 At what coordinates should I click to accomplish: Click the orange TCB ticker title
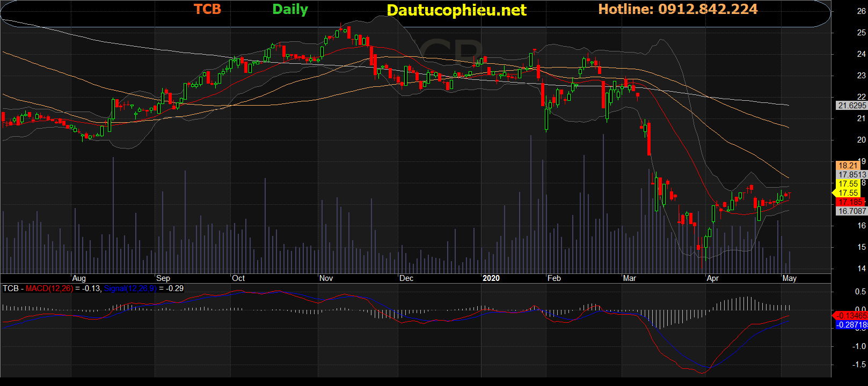point(207,9)
